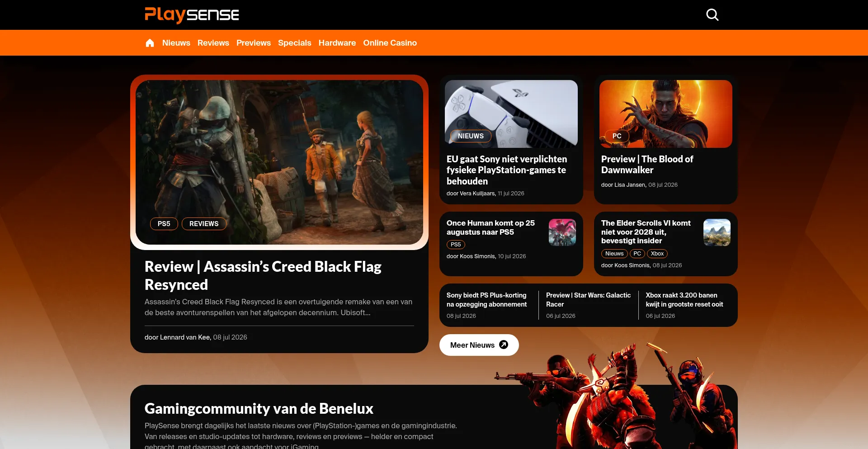The width and height of the screenshot is (868, 449).
Task: Click PC tag under Elder Scrolls article
Action: click(637, 254)
